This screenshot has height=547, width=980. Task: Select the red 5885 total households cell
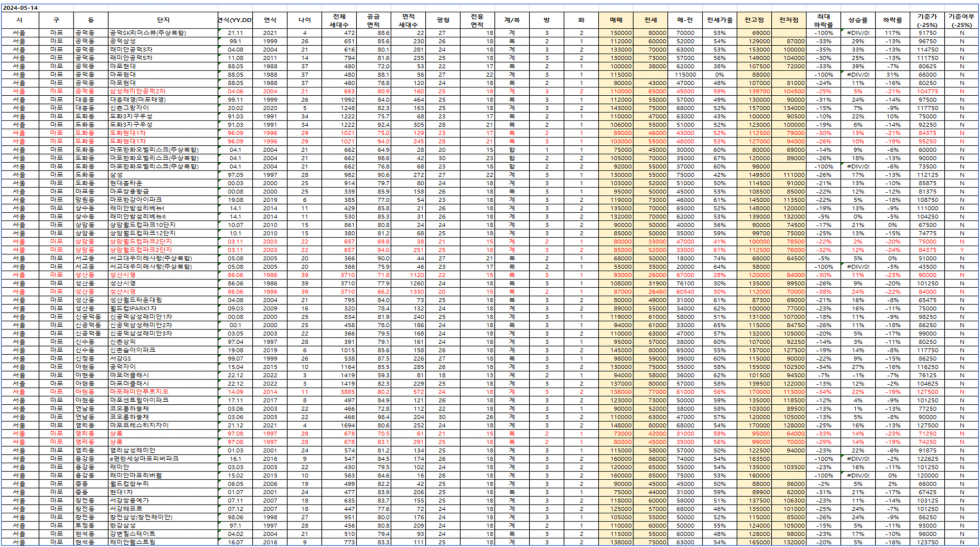(x=339, y=391)
